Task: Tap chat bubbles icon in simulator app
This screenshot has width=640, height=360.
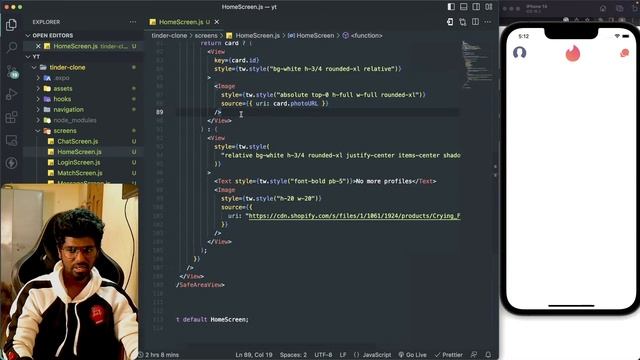Action: 624,53
